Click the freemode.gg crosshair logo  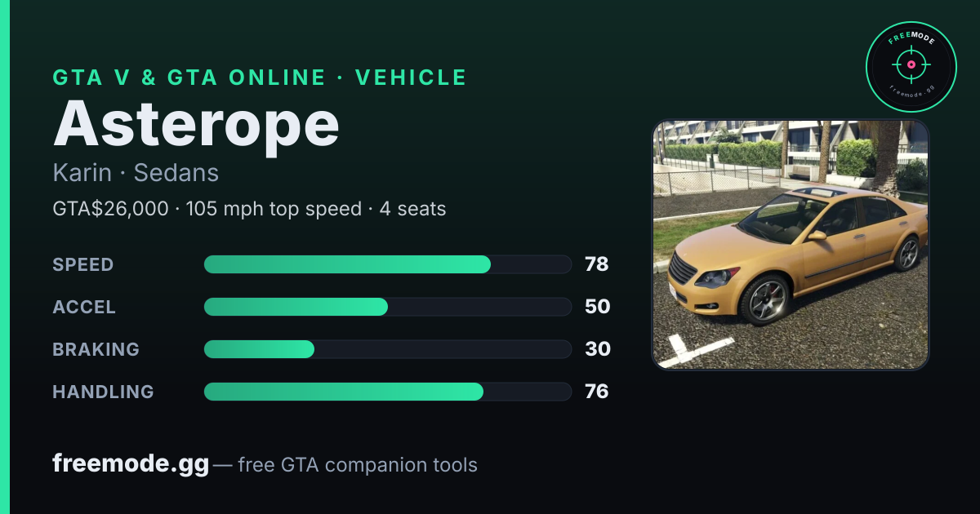[x=911, y=67]
